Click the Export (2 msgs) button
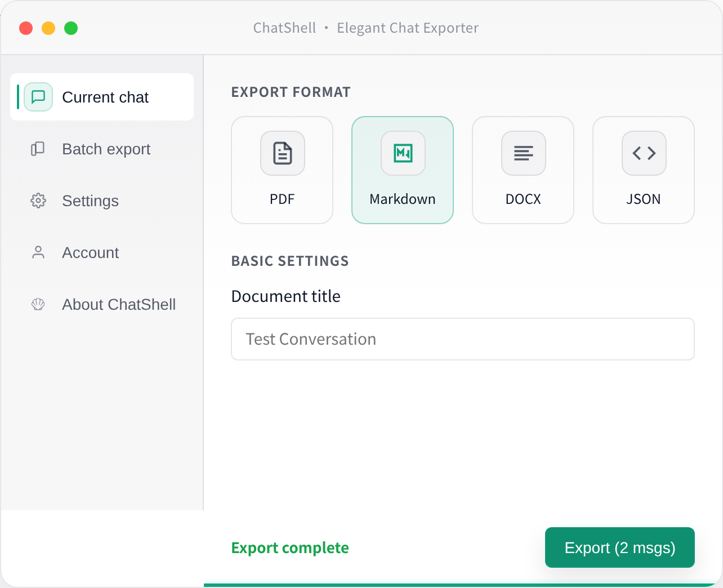 [619, 547]
